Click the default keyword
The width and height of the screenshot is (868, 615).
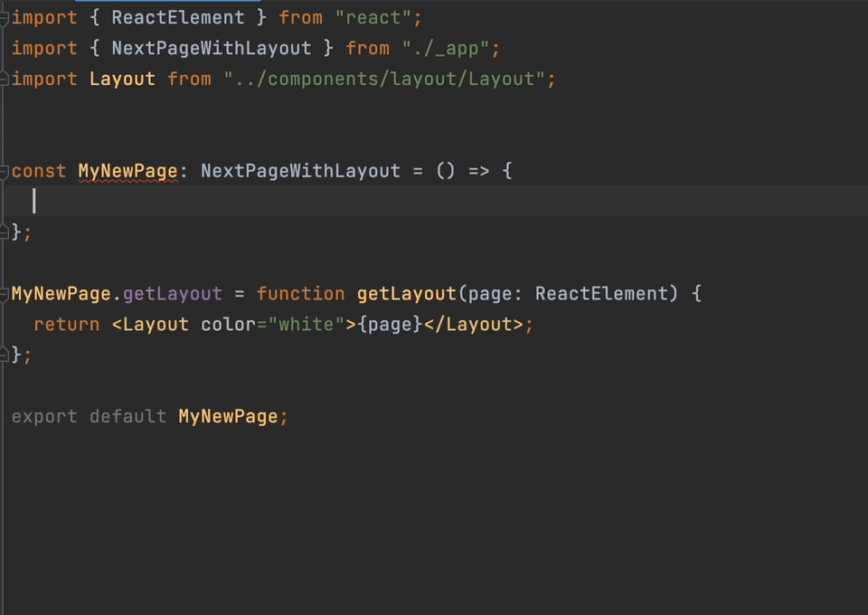coord(127,416)
